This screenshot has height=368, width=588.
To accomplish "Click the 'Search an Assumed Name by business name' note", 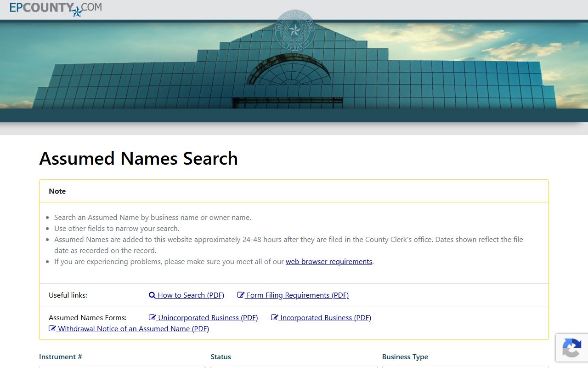I will 153,218.
